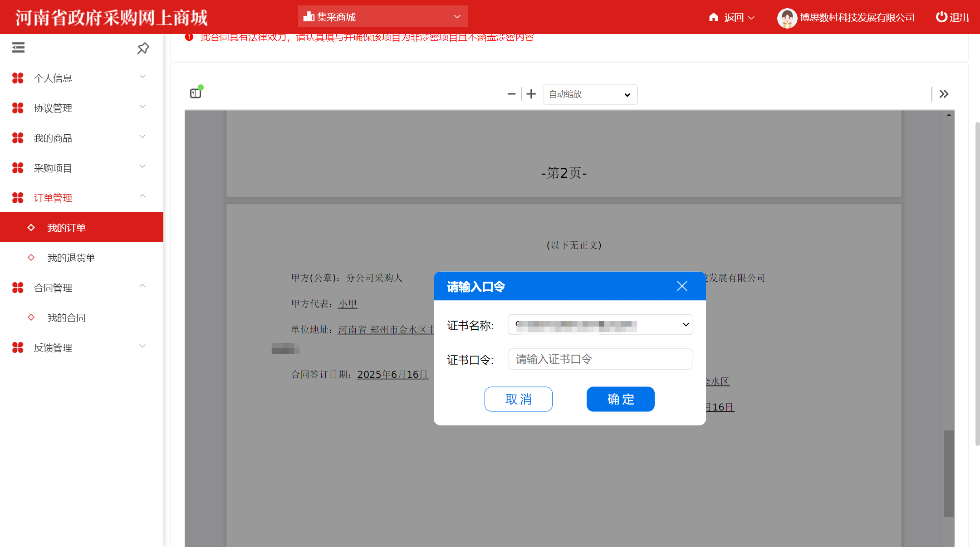The image size is (980, 547).
Task: Click the document viewer vertical scrollbar thumb
Action: 949,474
